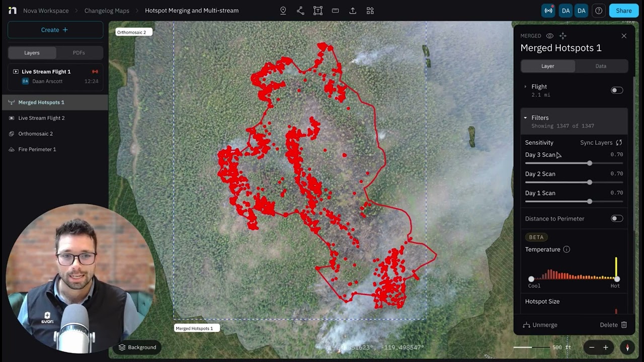
Task: Open the first DA user avatar
Action: [566, 11]
